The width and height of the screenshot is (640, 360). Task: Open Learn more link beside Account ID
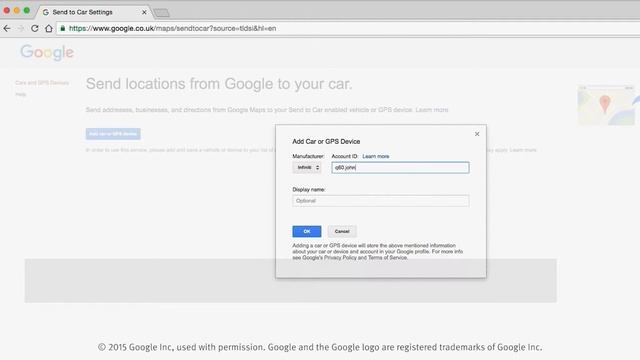tap(376, 156)
